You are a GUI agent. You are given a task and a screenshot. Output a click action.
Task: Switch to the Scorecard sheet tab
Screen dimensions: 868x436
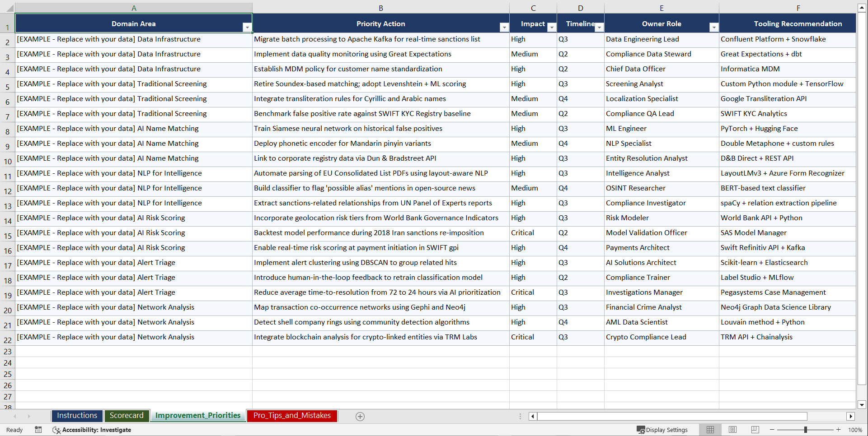127,415
